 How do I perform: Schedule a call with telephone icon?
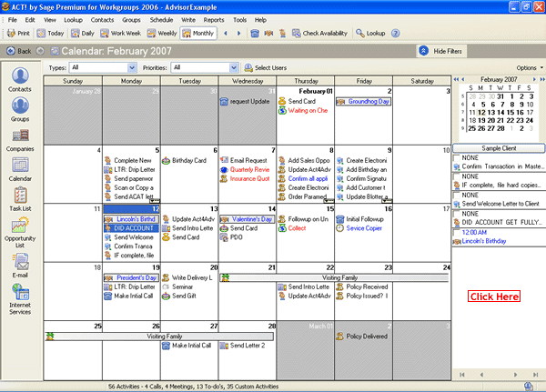[x=255, y=34]
